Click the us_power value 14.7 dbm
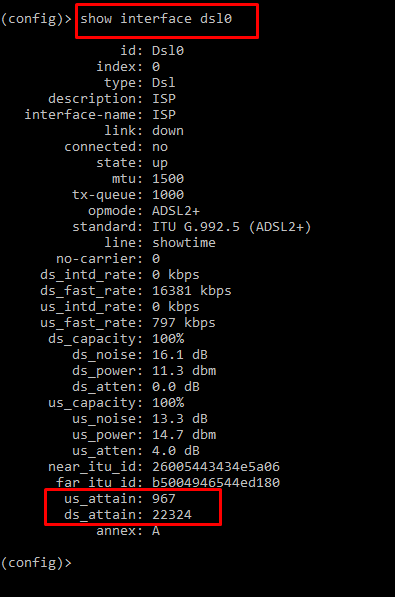The width and height of the screenshot is (395, 597). click(184, 434)
